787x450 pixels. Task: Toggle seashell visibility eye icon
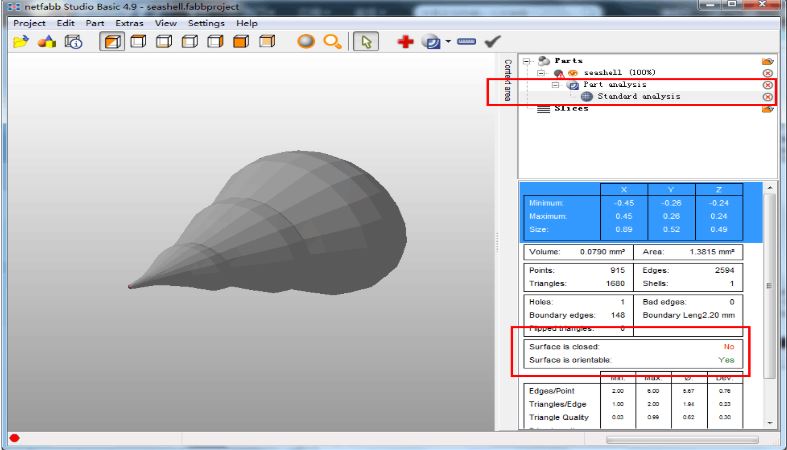click(573, 73)
